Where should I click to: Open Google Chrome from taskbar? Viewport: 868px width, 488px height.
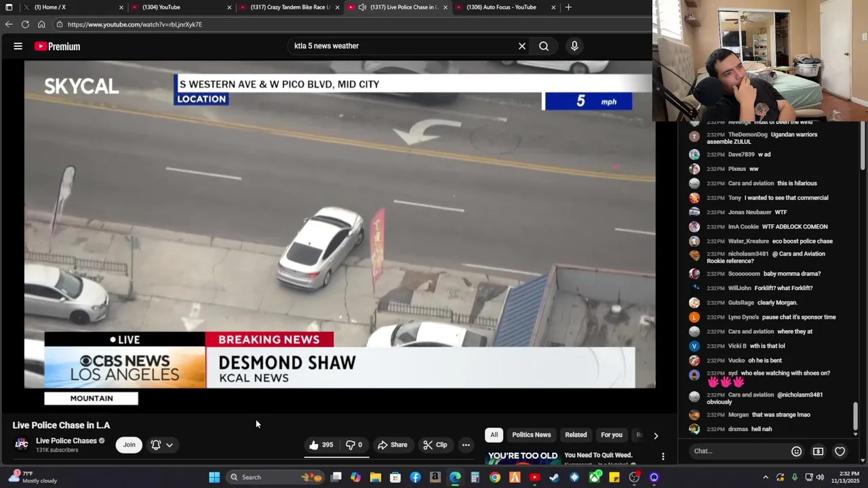tap(495, 477)
